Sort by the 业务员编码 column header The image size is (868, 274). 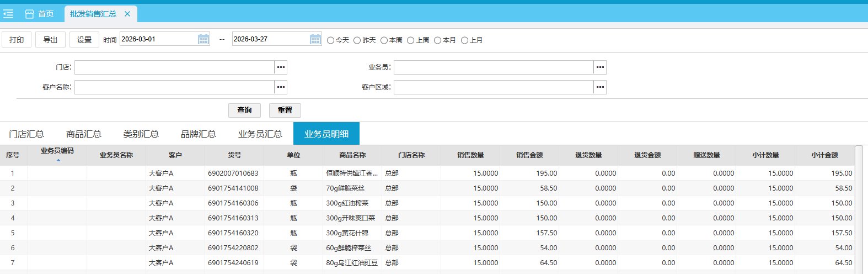pos(57,151)
